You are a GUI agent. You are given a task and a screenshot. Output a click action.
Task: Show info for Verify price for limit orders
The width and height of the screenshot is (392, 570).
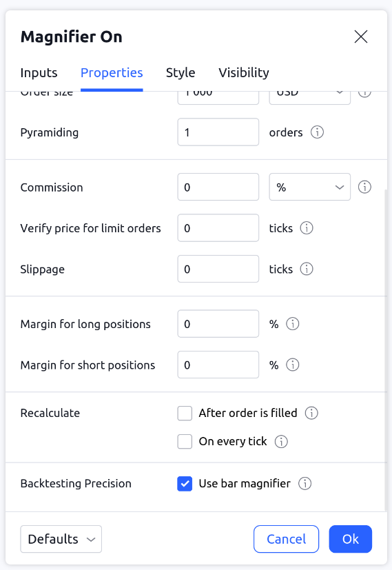coord(307,228)
